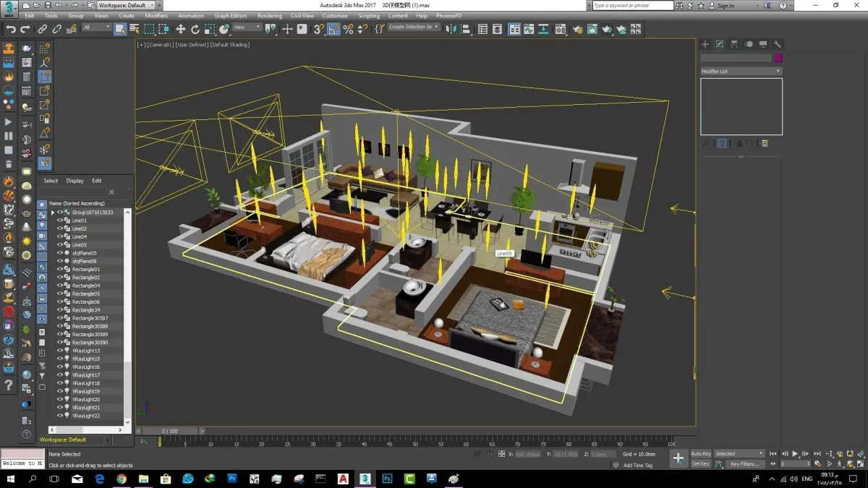Open the Create tab in command panel
The image size is (868, 488).
point(705,44)
